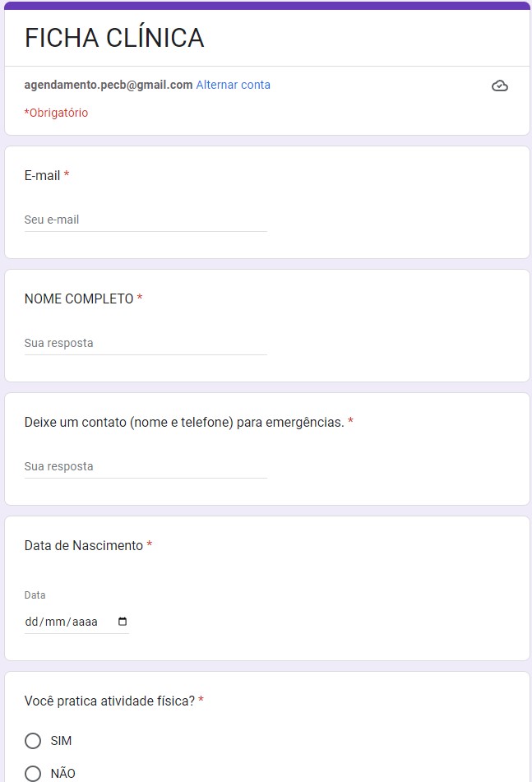Image resolution: width=532 pixels, height=782 pixels.
Task: Click the agendamento.pecb@gmail.com account text
Action: pos(109,85)
